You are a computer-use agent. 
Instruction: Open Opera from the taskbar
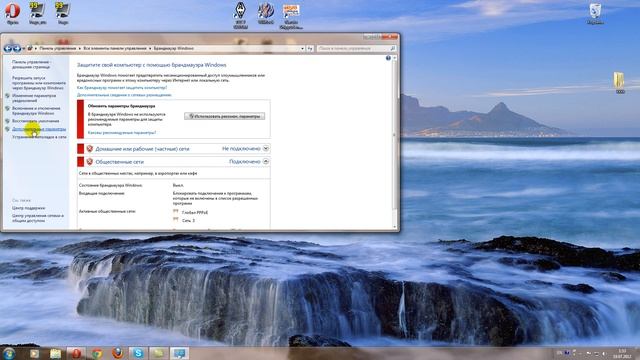coord(76,353)
